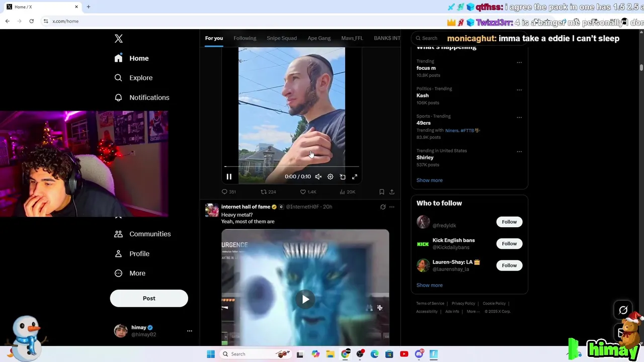
Task: Open OBS Studio from taskbar
Action: [x=360, y=354]
